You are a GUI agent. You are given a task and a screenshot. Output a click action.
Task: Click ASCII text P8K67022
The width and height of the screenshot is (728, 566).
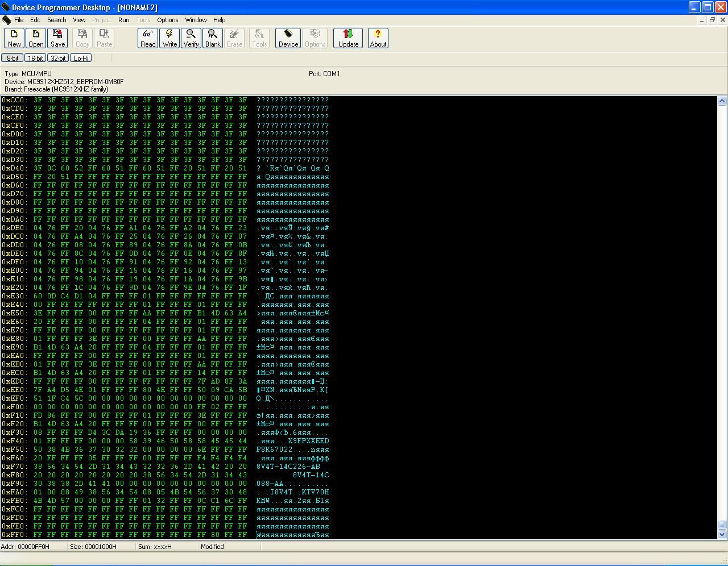[275, 450]
